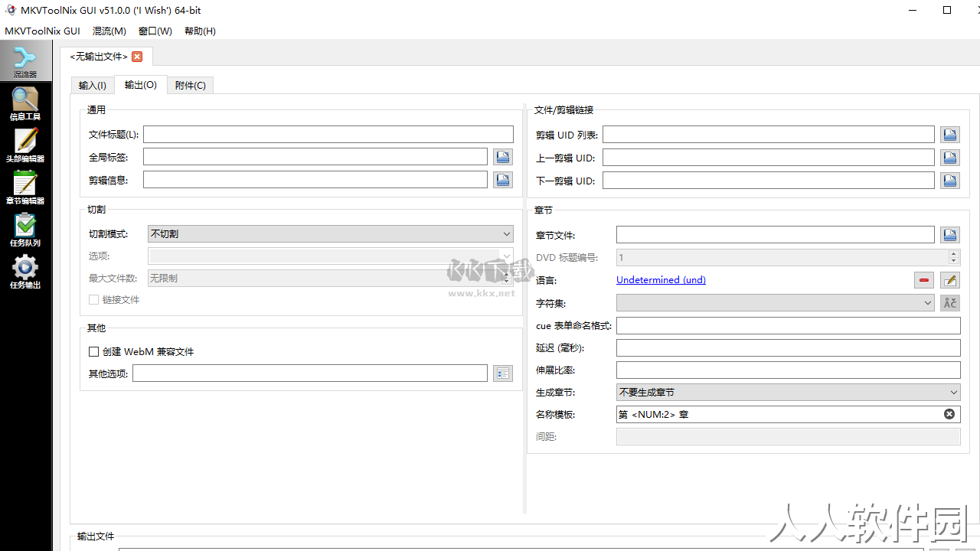This screenshot has height=551, width=980.
Task: Open the 其他选项 additional options editor button
Action: pyautogui.click(x=503, y=373)
